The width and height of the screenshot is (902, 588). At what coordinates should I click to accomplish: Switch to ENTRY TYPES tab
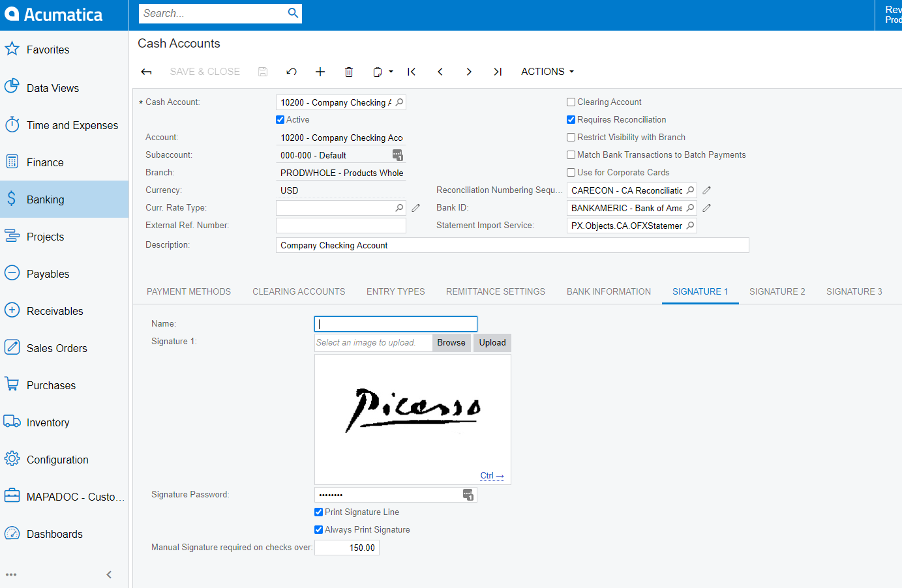[396, 292]
